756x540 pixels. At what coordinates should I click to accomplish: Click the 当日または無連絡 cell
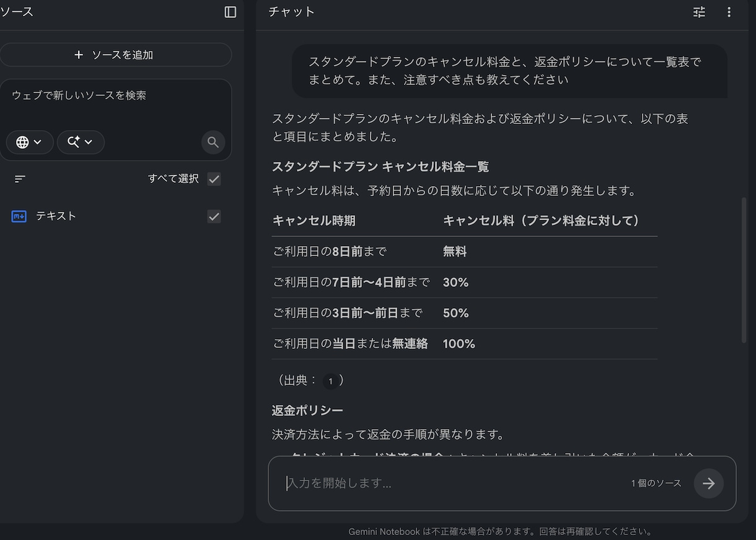[x=351, y=344]
